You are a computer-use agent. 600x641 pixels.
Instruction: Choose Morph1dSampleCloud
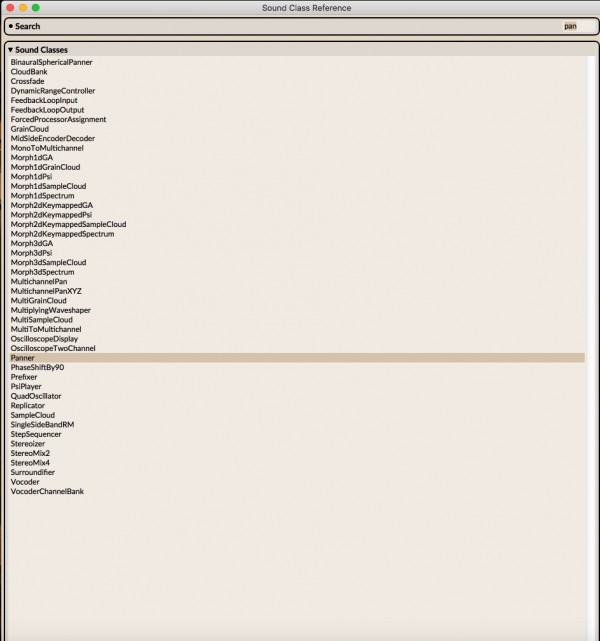tap(49, 186)
